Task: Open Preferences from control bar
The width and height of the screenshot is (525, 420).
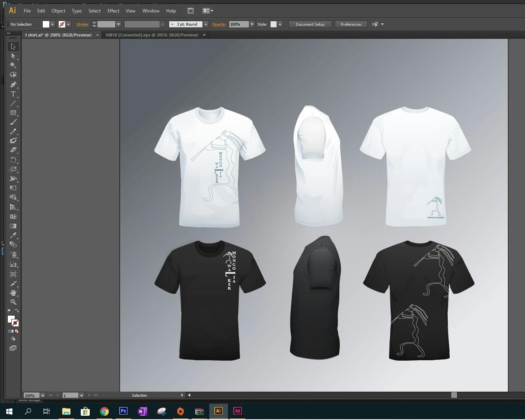Action: click(351, 24)
